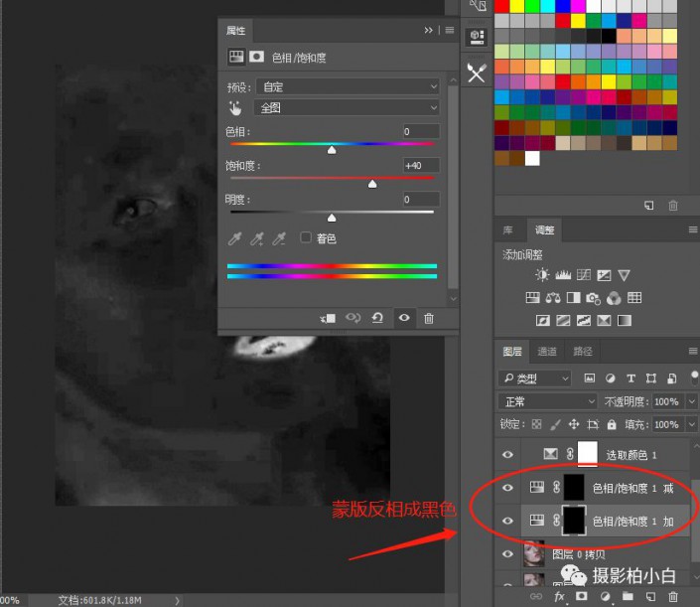
Task: Enable the 着色 (Colorize) checkbox
Action: click(306, 238)
